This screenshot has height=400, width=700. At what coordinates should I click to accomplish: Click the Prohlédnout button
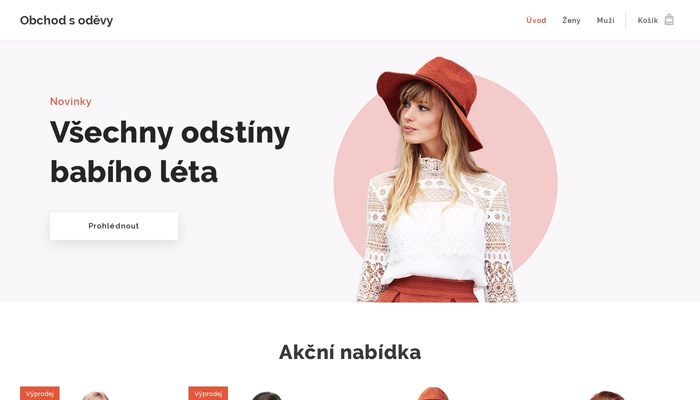114,226
